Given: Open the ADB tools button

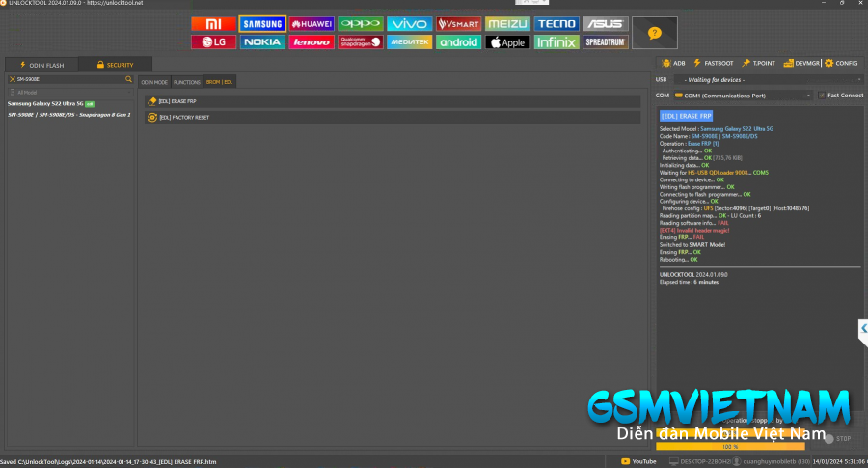Looking at the screenshot, I should point(673,63).
